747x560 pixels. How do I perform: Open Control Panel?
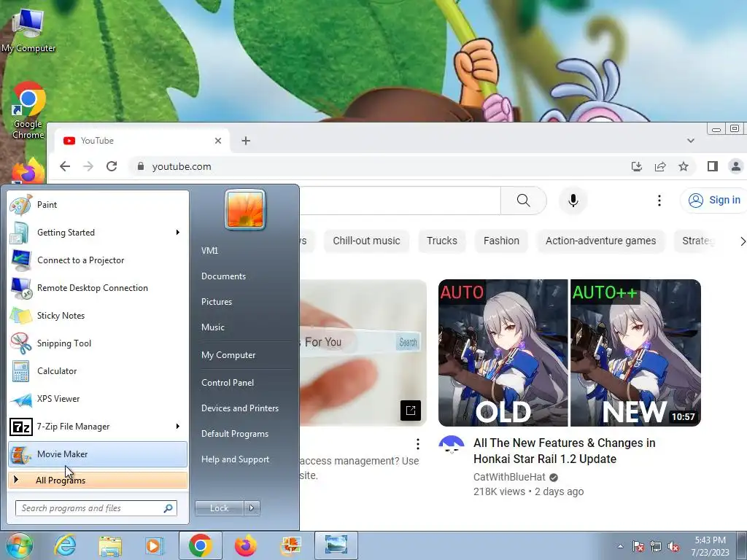[x=228, y=383]
